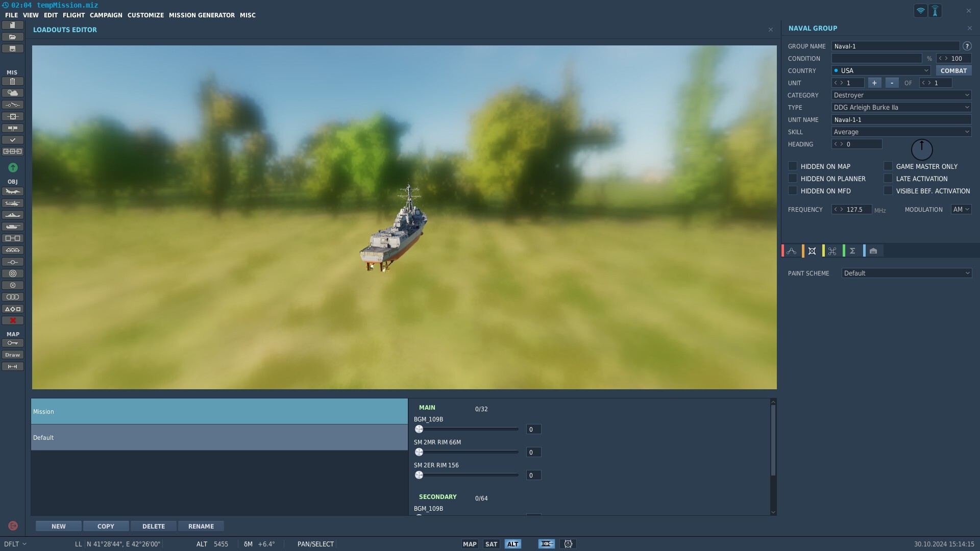Open the CAMPAIGN menu
Viewport: 980px width, 551px height.
pos(106,15)
